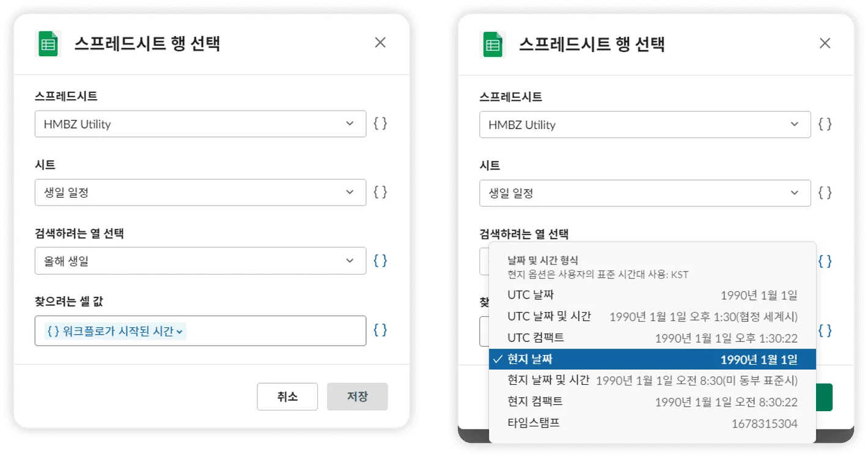Select the UTC 날짜 format option

pyautogui.click(x=652, y=295)
